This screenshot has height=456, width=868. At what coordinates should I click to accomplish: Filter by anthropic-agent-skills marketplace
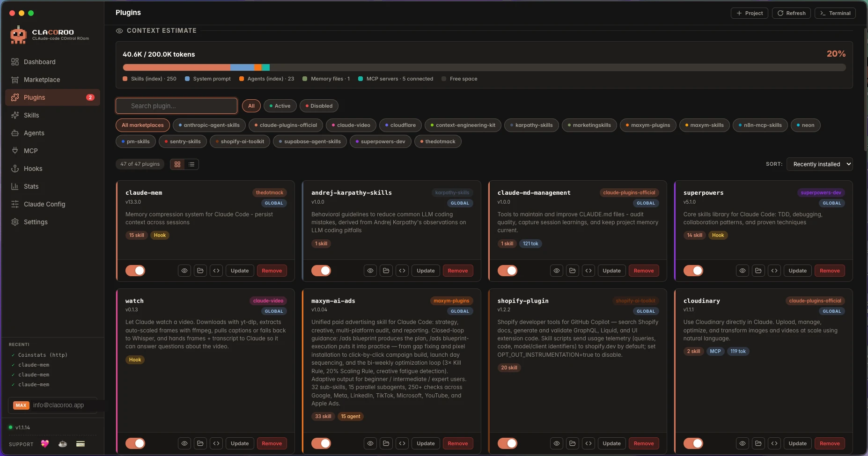tap(209, 125)
